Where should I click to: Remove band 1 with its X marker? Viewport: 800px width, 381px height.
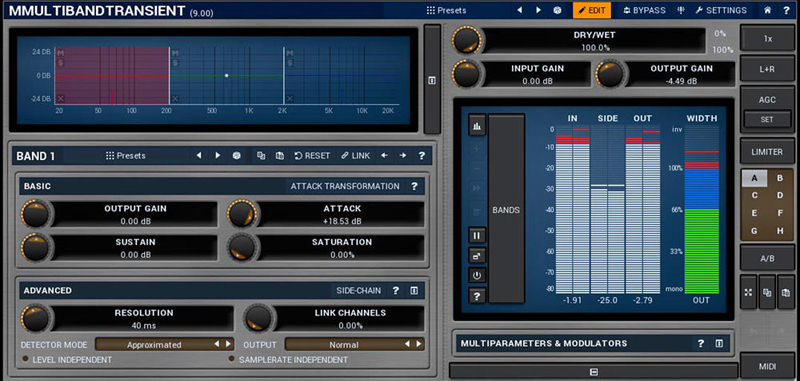tap(61, 98)
